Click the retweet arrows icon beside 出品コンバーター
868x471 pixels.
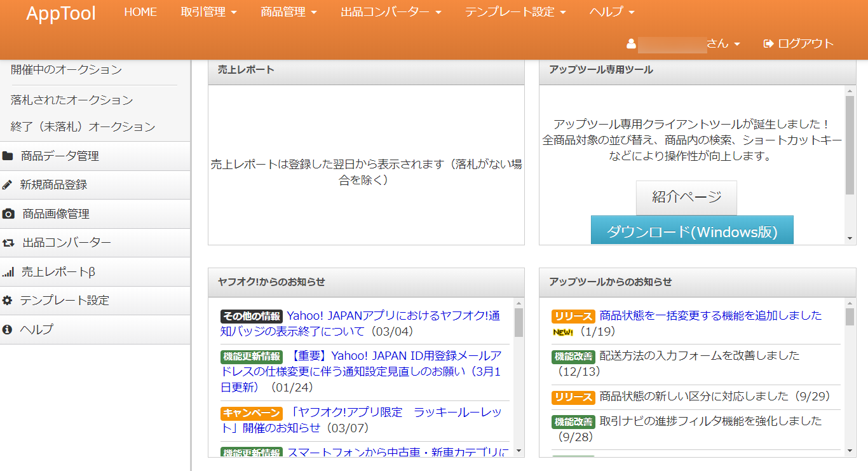(x=8, y=243)
